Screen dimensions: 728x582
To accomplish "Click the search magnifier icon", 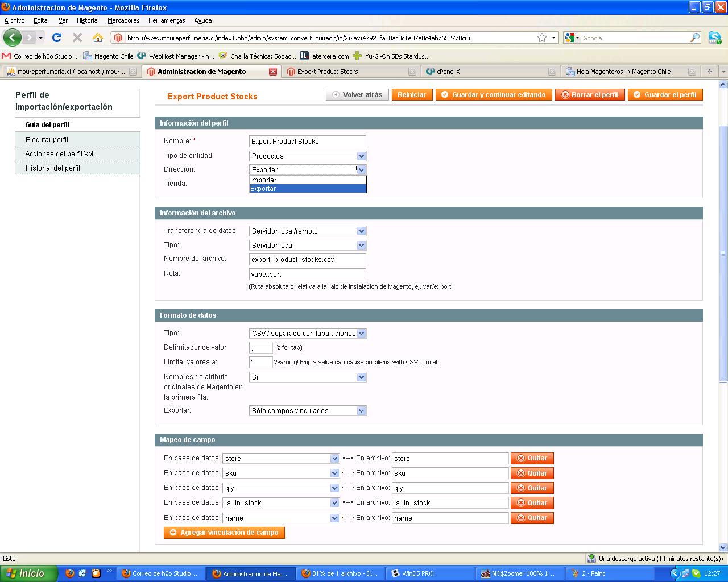I will tap(695, 38).
